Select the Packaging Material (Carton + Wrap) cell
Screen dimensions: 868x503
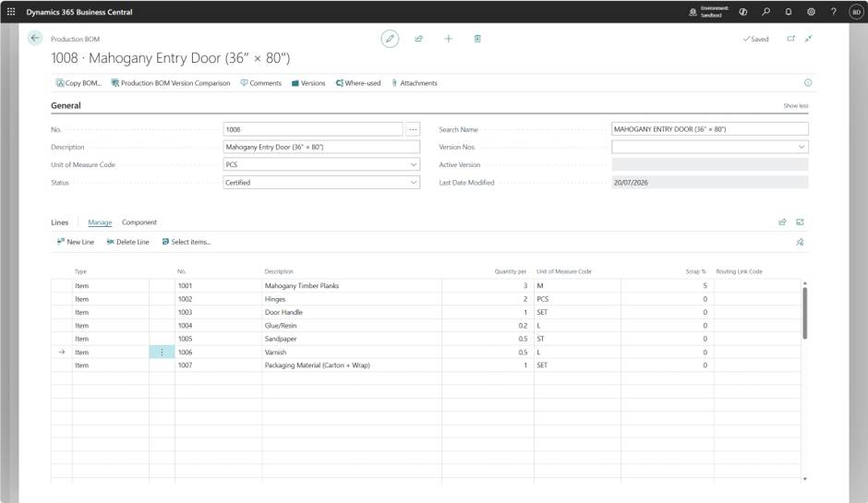(352, 365)
